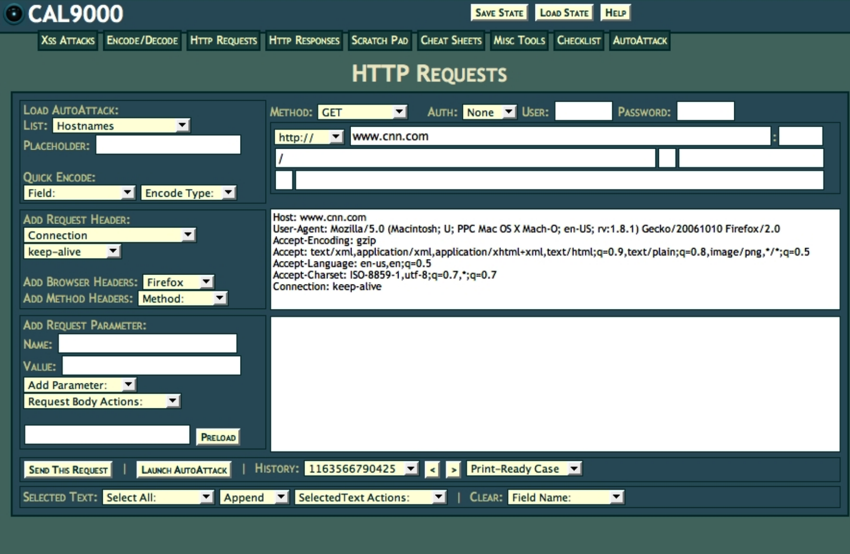
Task: Expand the Method GET dropdown
Action: coord(362,112)
